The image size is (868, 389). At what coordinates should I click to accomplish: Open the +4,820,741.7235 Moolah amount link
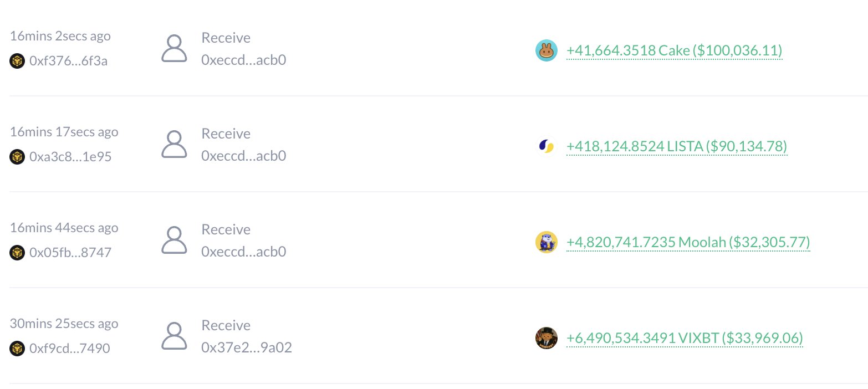tap(688, 243)
